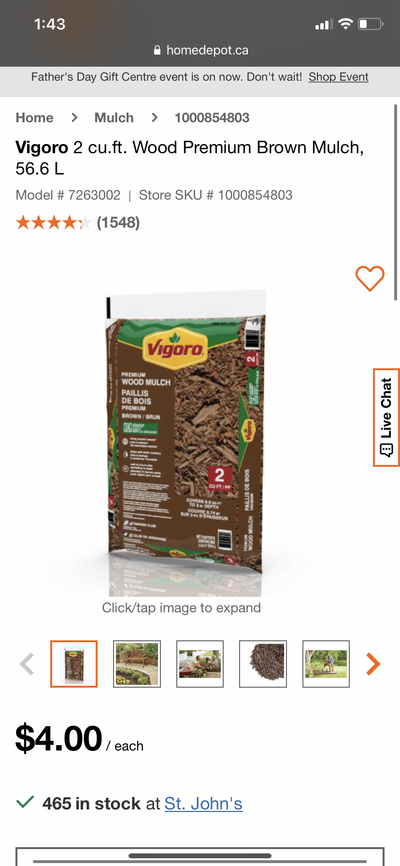View the loose mulch pile thumbnail
Image resolution: width=400 pixels, height=866 pixels.
coord(263,664)
